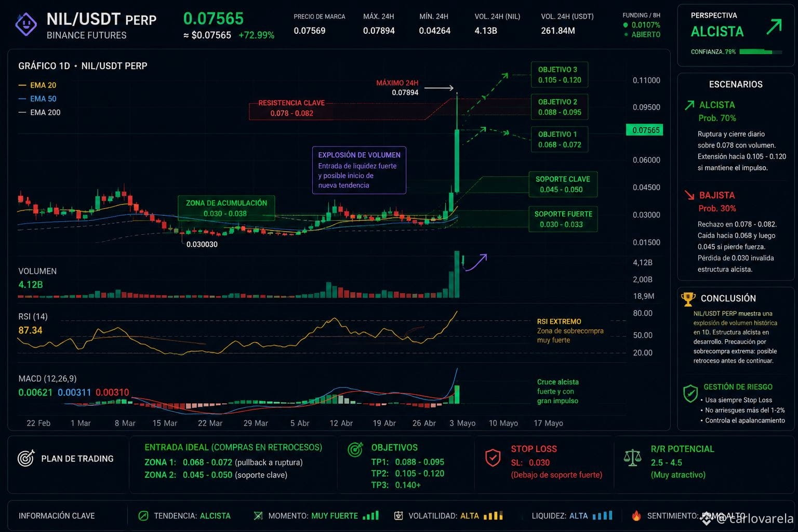This screenshot has width=798, height=532.
Task: Click the ZONA 2 entry range line
Action: click(216, 475)
